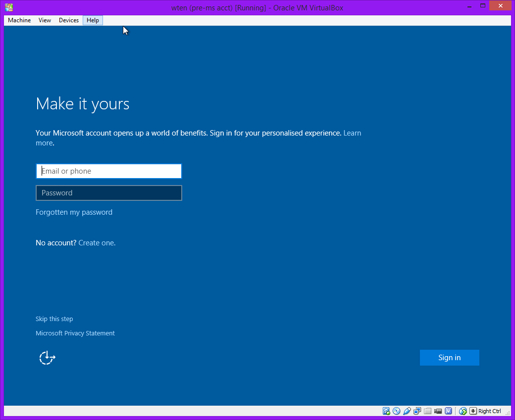Click the hard disk activity status icon
Viewport: 515px width, 420px height.
pos(386,411)
